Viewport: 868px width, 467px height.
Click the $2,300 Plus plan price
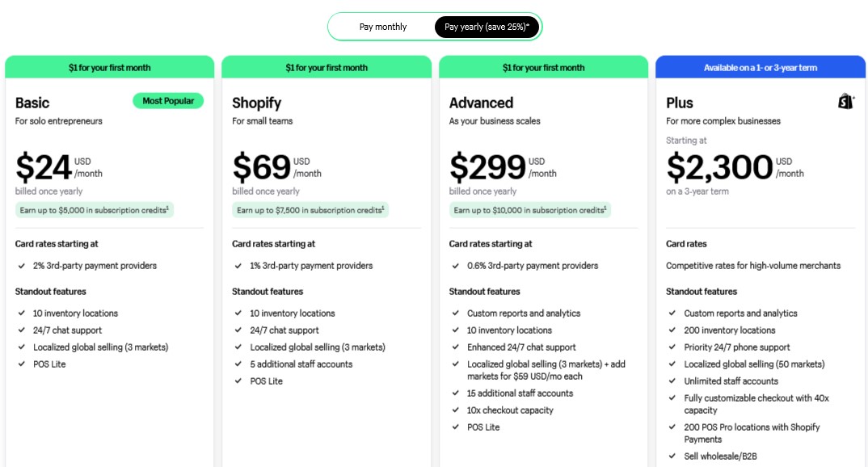[719, 167]
